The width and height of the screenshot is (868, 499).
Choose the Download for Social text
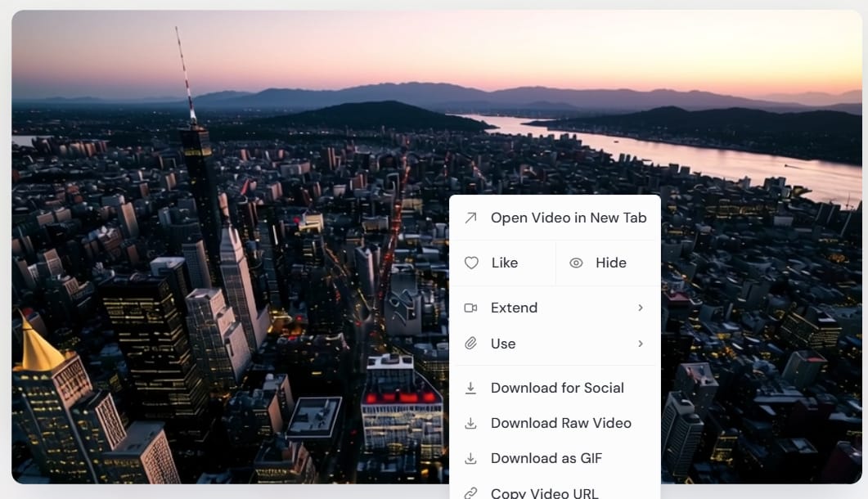557,388
